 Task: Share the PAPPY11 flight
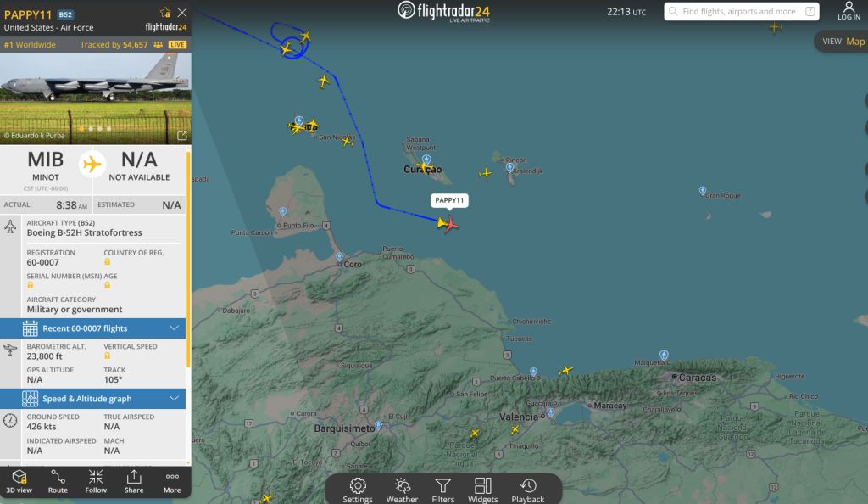(x=134, y=480)
